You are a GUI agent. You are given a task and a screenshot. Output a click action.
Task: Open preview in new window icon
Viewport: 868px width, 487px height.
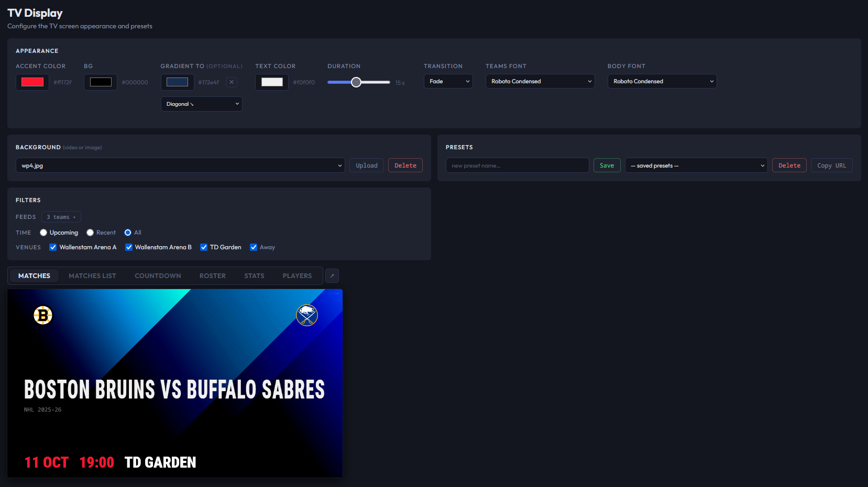point(332,276)
